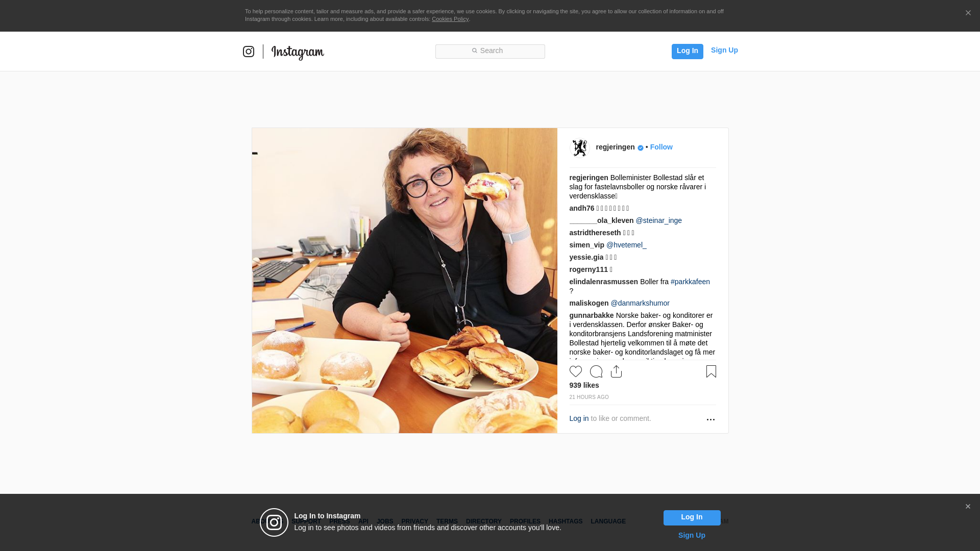Image resolution: width=980 pixels, height=551 pixels.
Task: Open @danmarkshumor mention link
Action: 640,303
